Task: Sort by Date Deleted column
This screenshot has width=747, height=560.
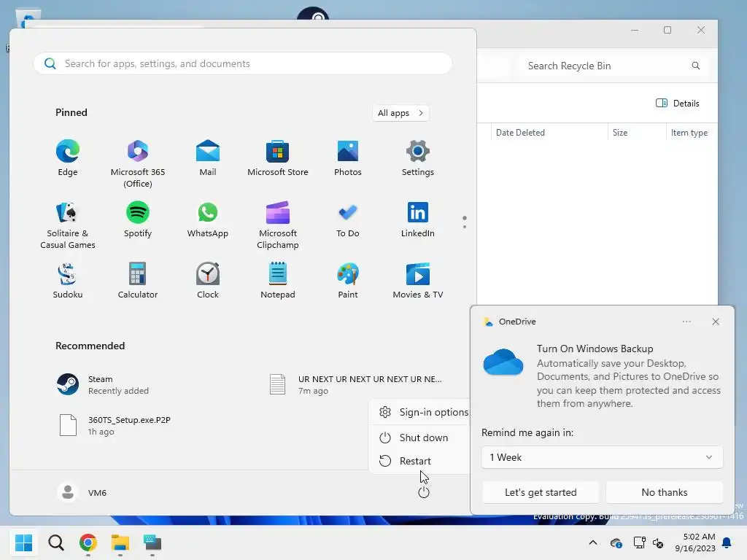Action: pyautogui.click(x=549, y=133)
